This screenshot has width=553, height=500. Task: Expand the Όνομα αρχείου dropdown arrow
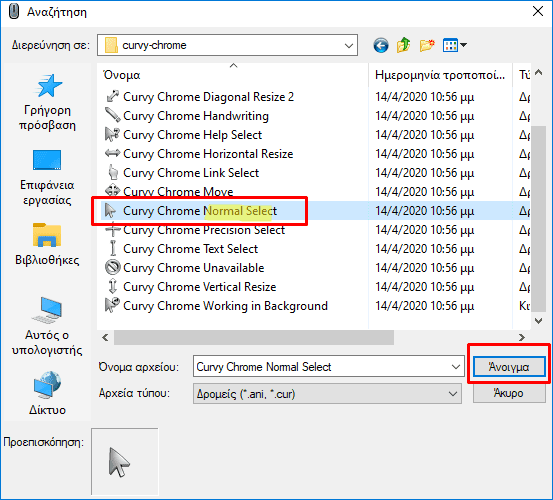pyautogui.click(x=456, y=367)
